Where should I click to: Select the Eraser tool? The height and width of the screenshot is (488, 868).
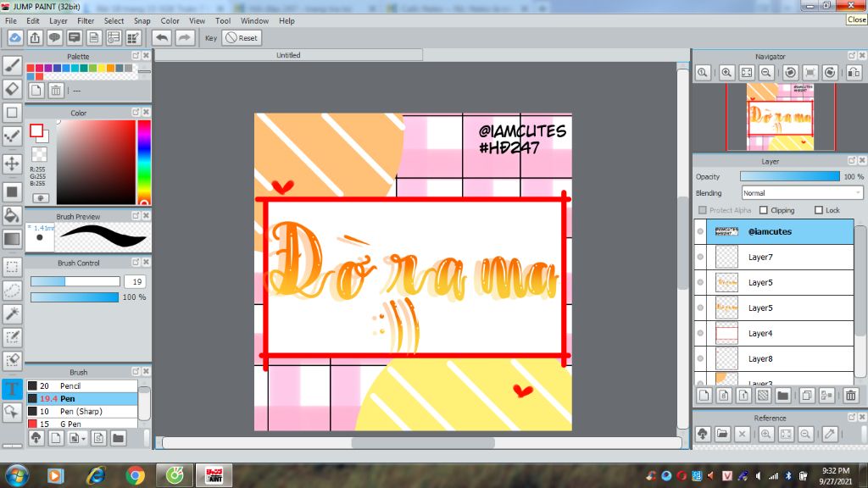pos(12,88)
